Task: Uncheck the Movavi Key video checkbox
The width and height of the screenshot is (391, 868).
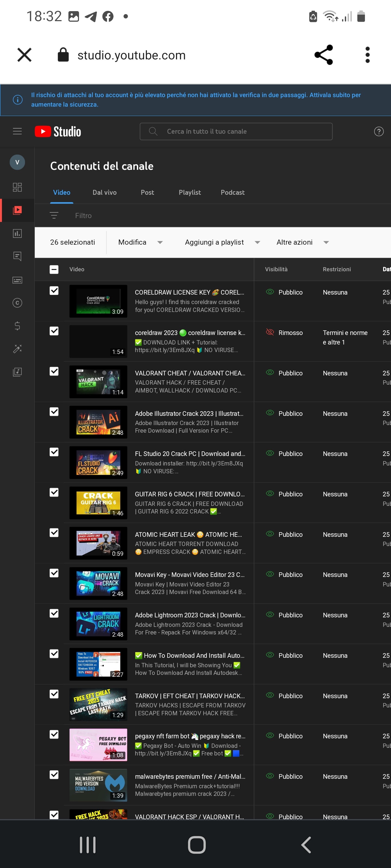Action: coord(54,573)
